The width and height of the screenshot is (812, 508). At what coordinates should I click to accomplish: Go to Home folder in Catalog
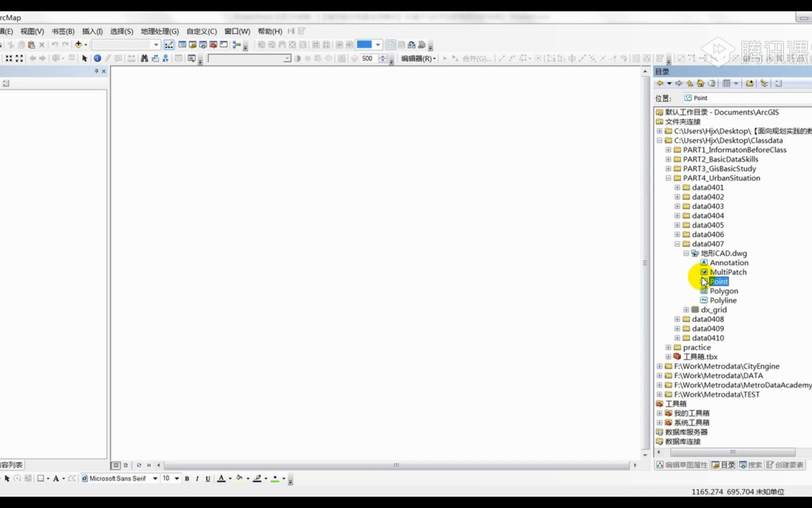click(701, 83)
